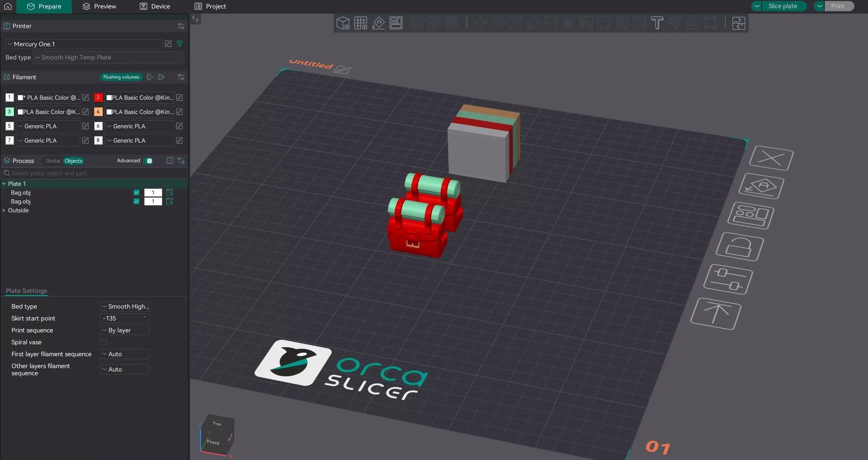Switch Process view to Global
The image size is (868, 460).
53,161
